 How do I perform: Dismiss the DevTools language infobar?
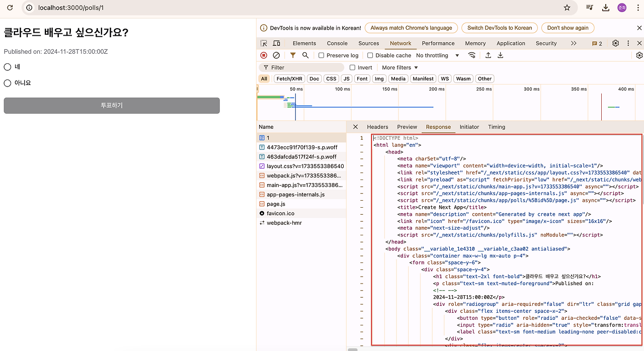pos(639,28)
